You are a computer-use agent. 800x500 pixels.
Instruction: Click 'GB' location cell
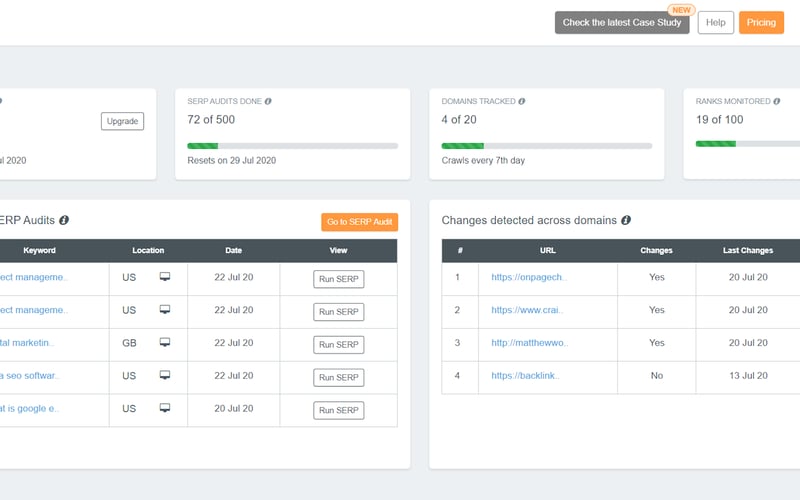pos(129,343)
